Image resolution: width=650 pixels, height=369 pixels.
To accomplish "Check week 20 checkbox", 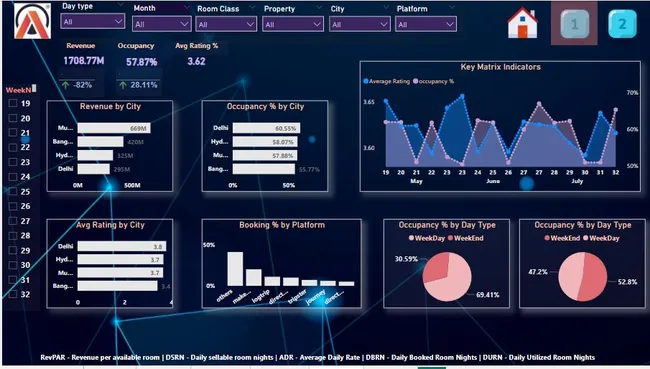I will tap(13, 118).
